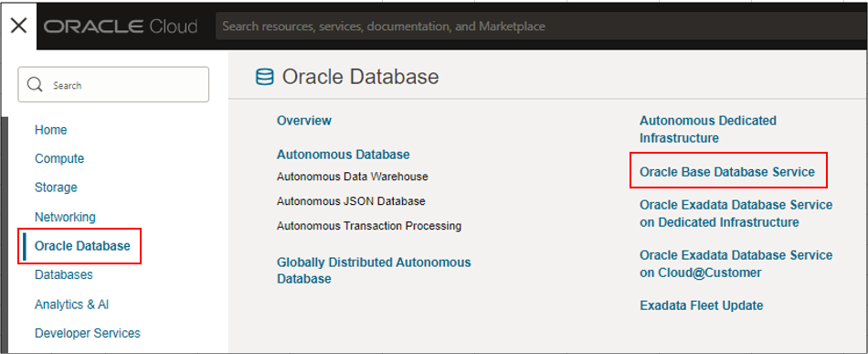Image resolution: width=868 pixels, height=354 pixels.
Task: Close the navigation menu with the X icon
Action: [19, 26]
